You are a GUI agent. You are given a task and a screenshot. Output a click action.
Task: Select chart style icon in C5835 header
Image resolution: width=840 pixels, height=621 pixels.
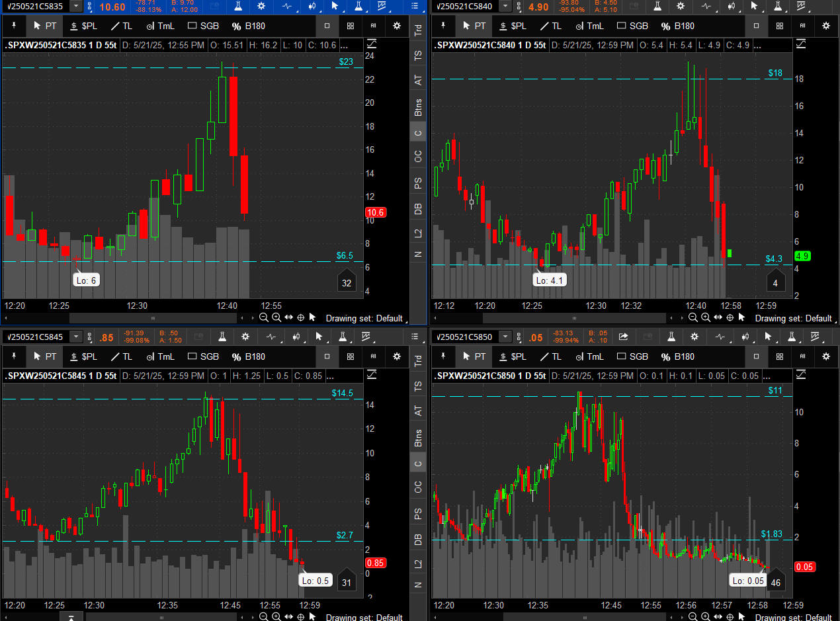pyautogui.click(x=311, y=6)
